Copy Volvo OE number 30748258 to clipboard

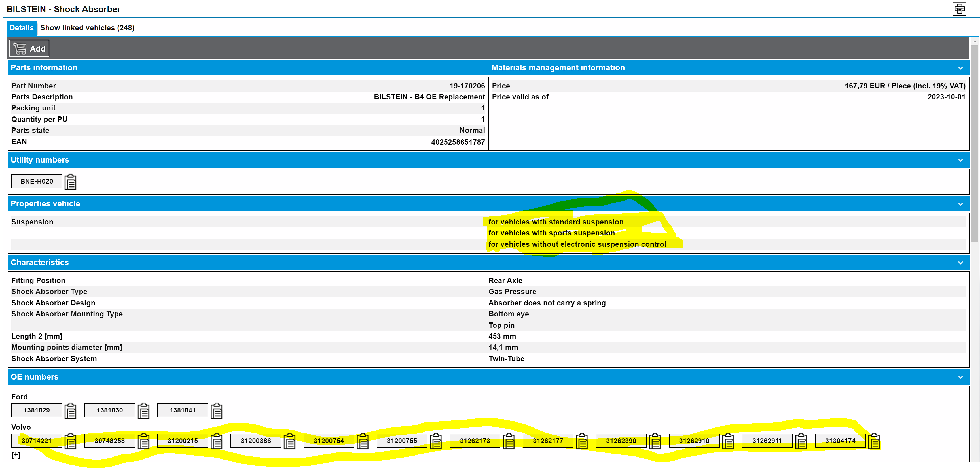click(x=143, y=441)
